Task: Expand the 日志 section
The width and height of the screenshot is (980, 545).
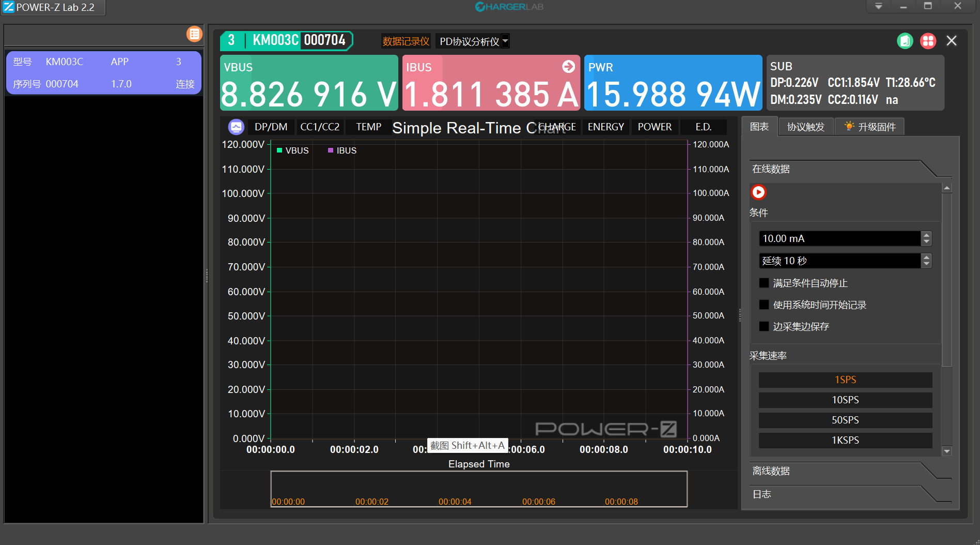Action: point(761,494)
